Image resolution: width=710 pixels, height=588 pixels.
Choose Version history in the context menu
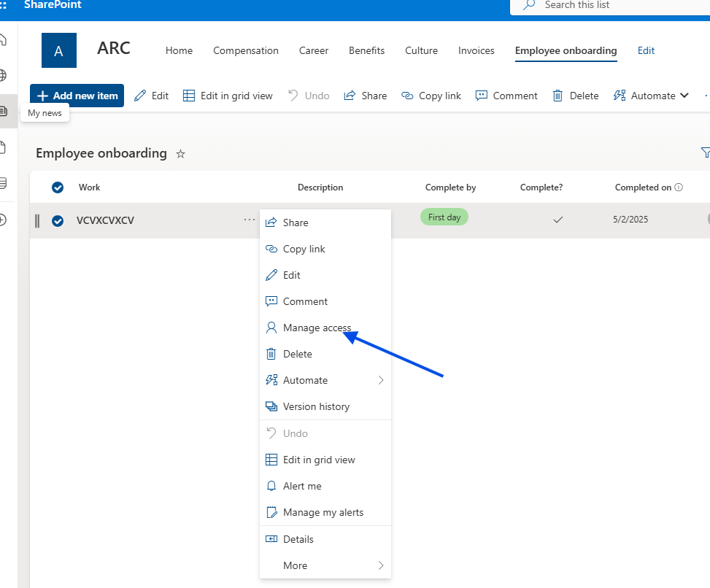316,406
